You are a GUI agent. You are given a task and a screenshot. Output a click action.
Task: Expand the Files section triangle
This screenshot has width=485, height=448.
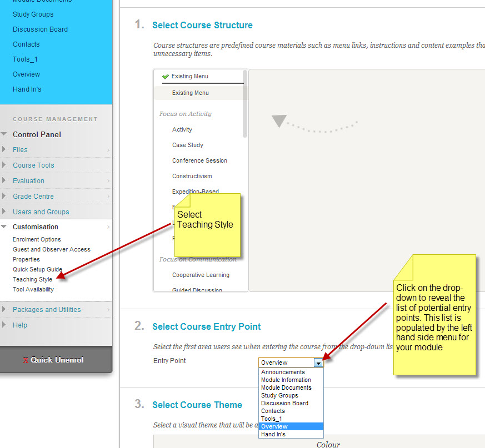[x=4, y=150]
